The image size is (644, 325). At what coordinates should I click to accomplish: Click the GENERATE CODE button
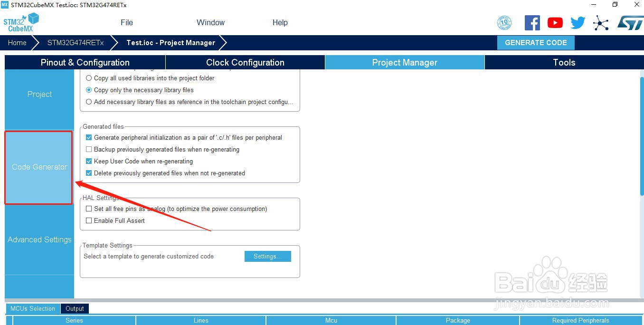(x=536, y=42)
